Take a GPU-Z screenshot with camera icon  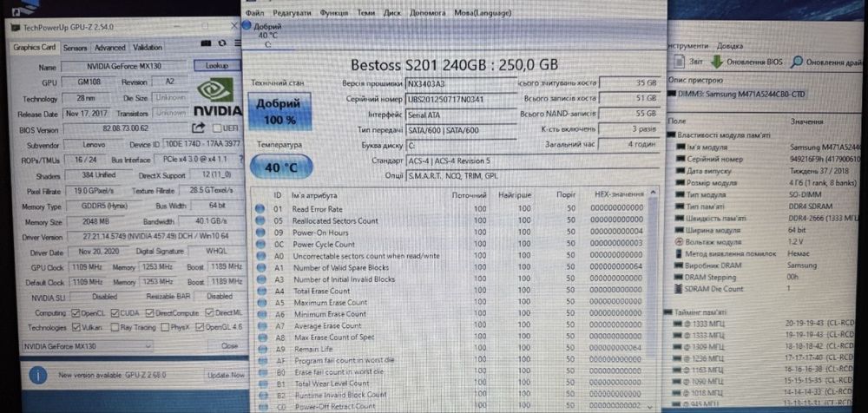pos(206,43)
